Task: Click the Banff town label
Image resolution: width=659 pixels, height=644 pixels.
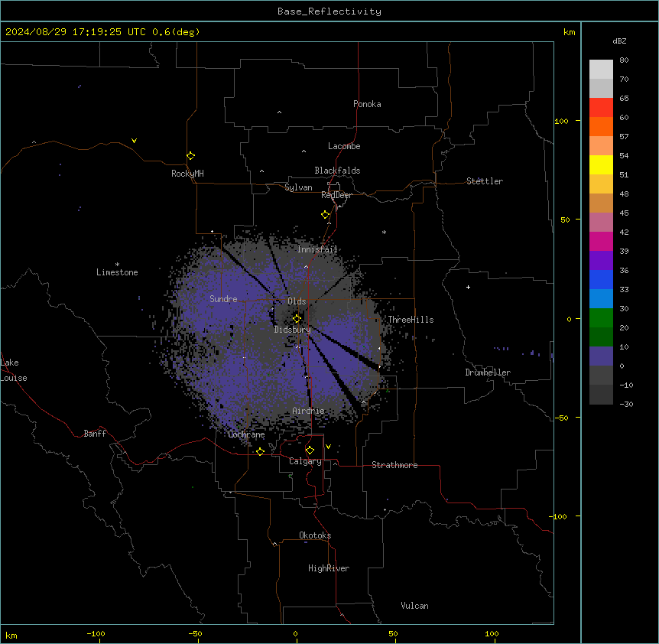Action: pyautogui.click(x=95, y=434)
